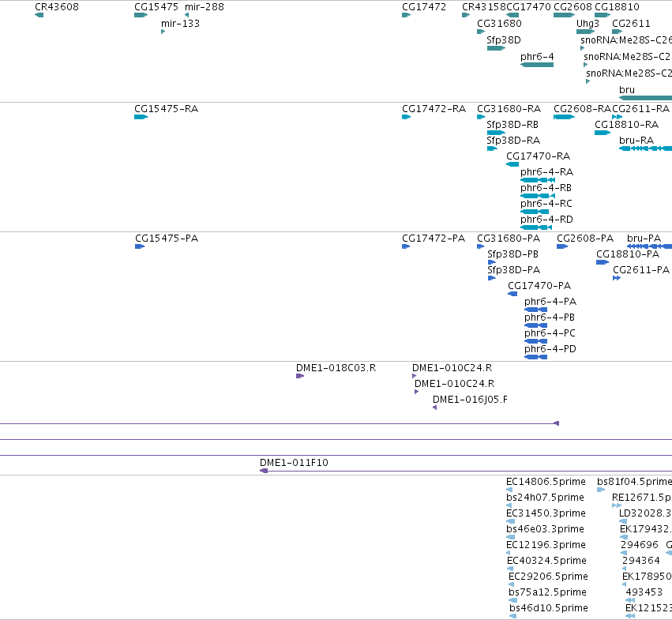The image size is (672, 620).
Task: Select the CR43608 gene label
Action: pos(57,7)
